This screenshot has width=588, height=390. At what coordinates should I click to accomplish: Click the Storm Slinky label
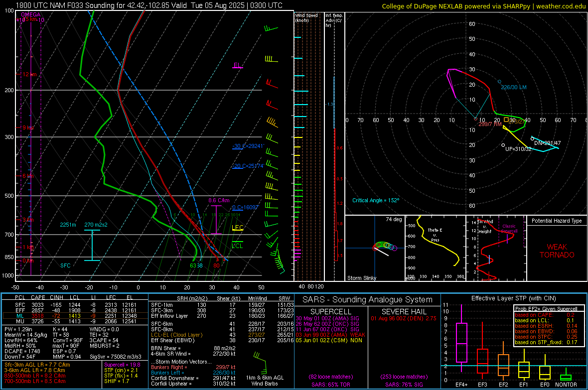(x=361, y=278)
